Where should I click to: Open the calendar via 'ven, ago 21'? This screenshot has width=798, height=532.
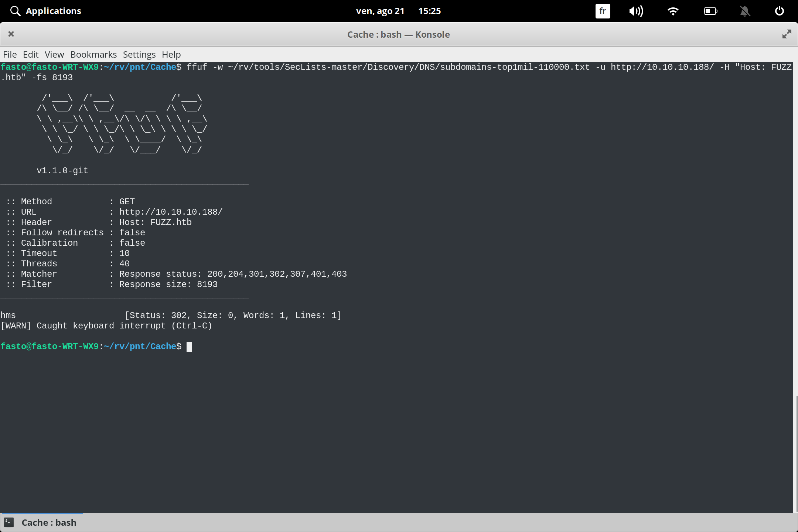tap(381, 11)
